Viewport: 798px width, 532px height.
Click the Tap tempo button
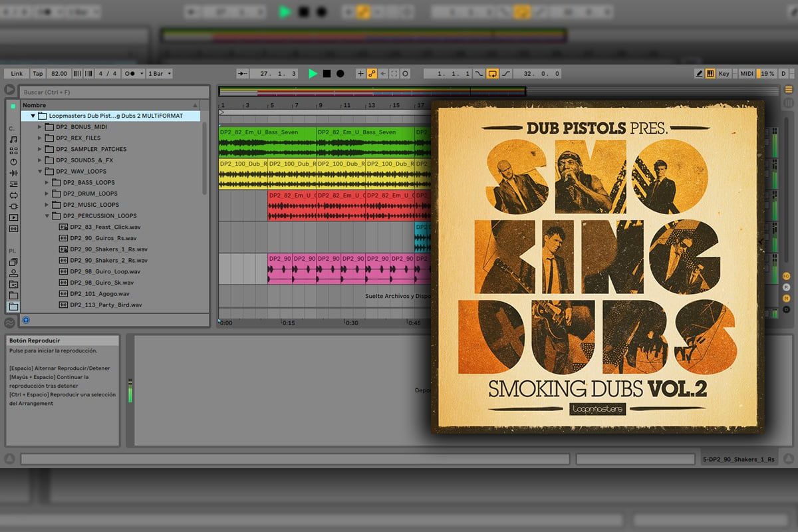click(x=38, y=74)
